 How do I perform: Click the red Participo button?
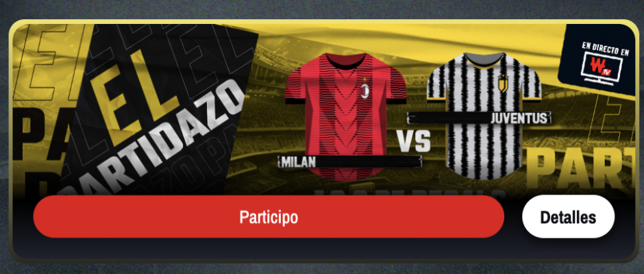point(269,217)
